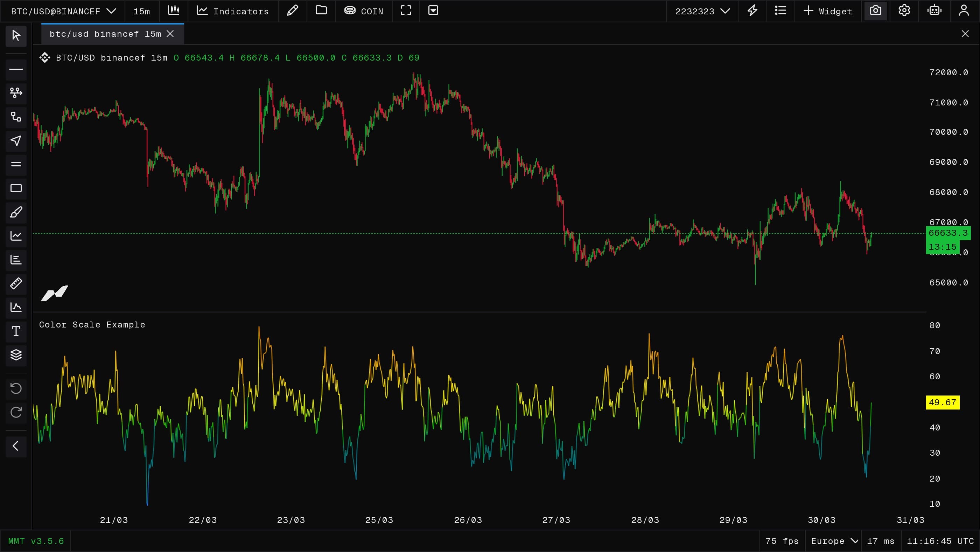This screenshot has height=552, width=980.
Task: Open the ruler measure tool
Action: coord(16,283)
